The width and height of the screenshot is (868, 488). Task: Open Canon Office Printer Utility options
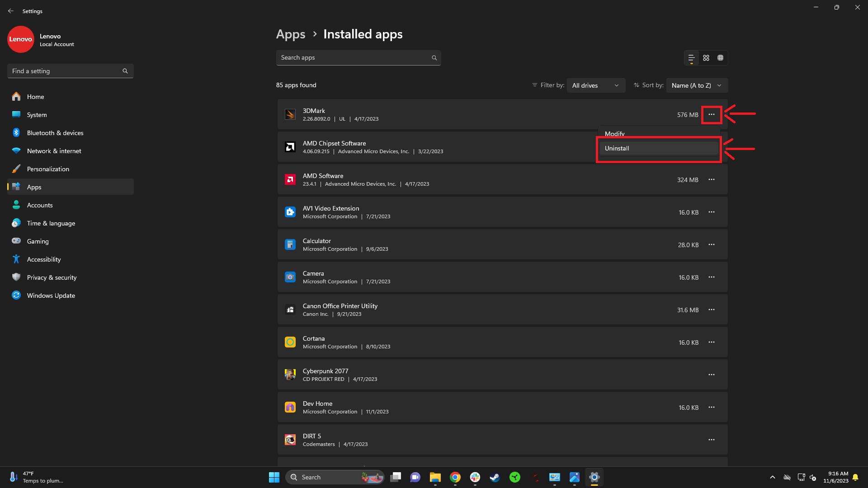pyautogui.click(x=711, y=310)
